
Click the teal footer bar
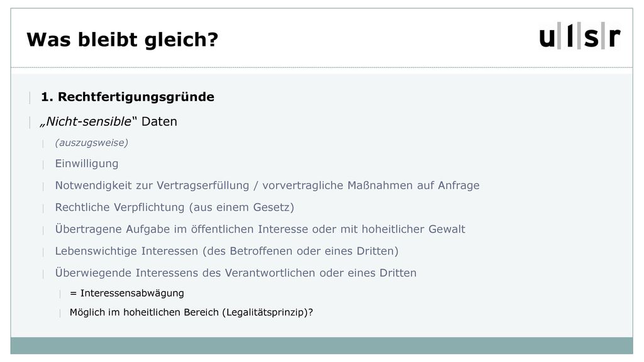tap(321, 346)
